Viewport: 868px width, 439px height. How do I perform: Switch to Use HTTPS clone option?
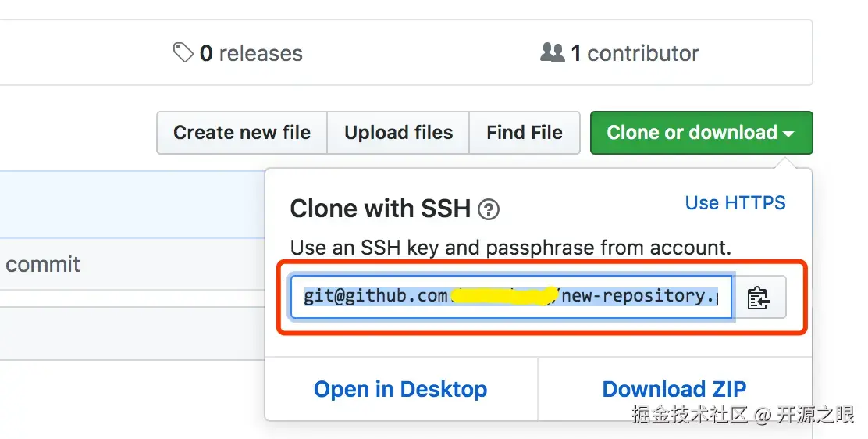point(735,203)
